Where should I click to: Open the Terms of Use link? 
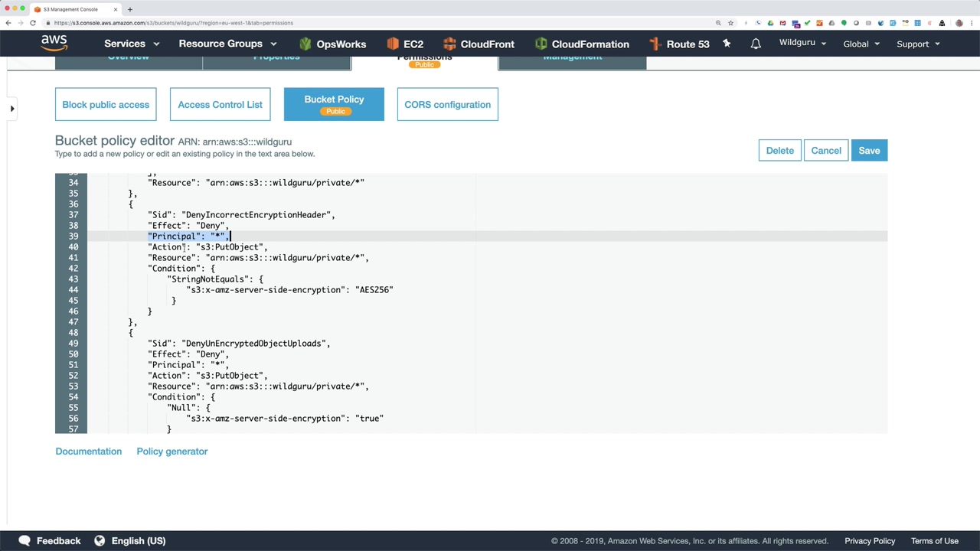pos(935,541)
